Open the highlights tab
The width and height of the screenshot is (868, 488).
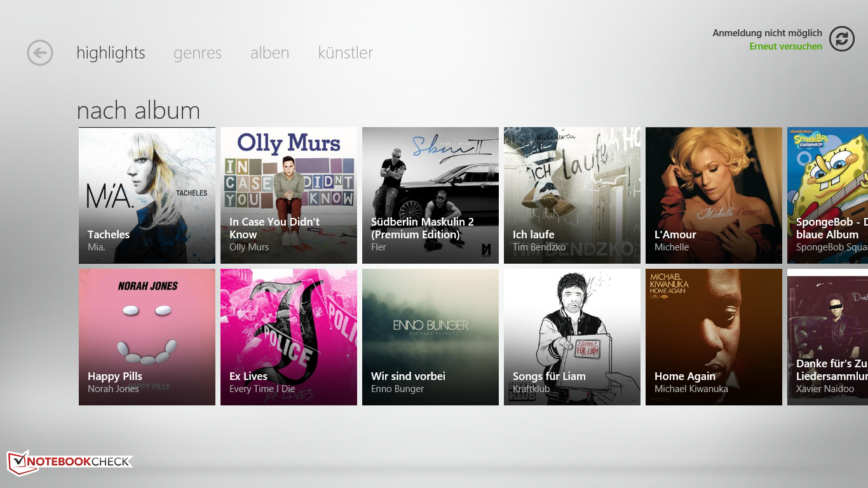click(x=111, y=53)
